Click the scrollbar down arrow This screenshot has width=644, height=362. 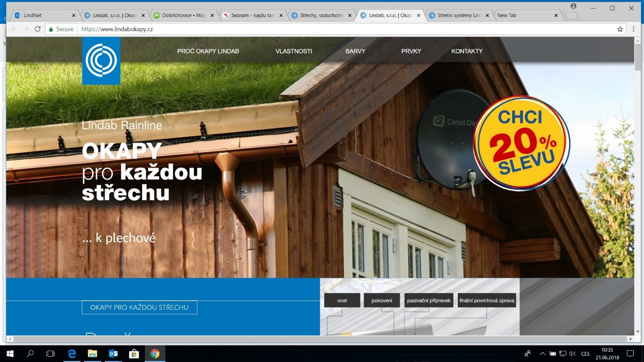point(638,332)
